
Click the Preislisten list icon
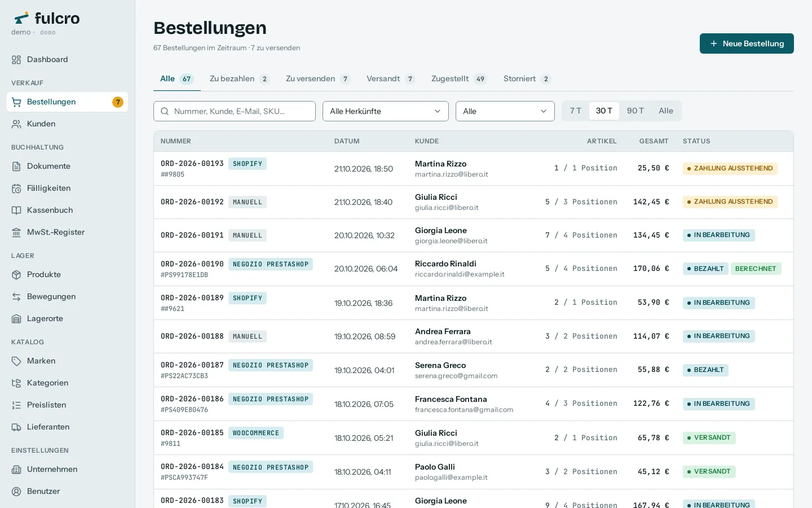(x=16, y=405)
